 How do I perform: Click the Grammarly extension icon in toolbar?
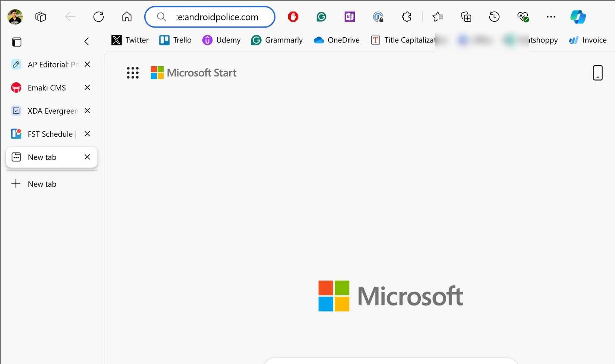[x=321, y=17]
